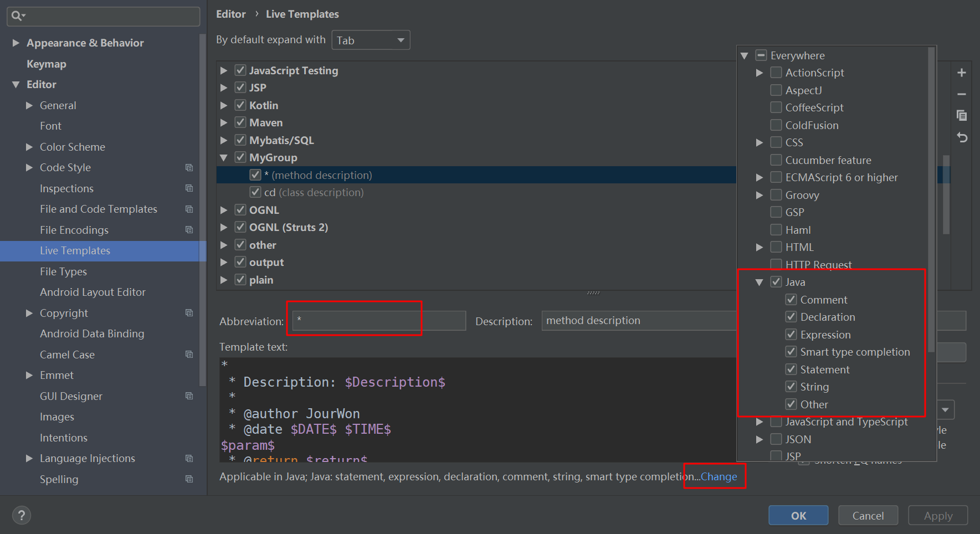Click the restore defaults undo icon
Image resolution: width=980 pixels, height=534 pixels.
coord(962,137)
